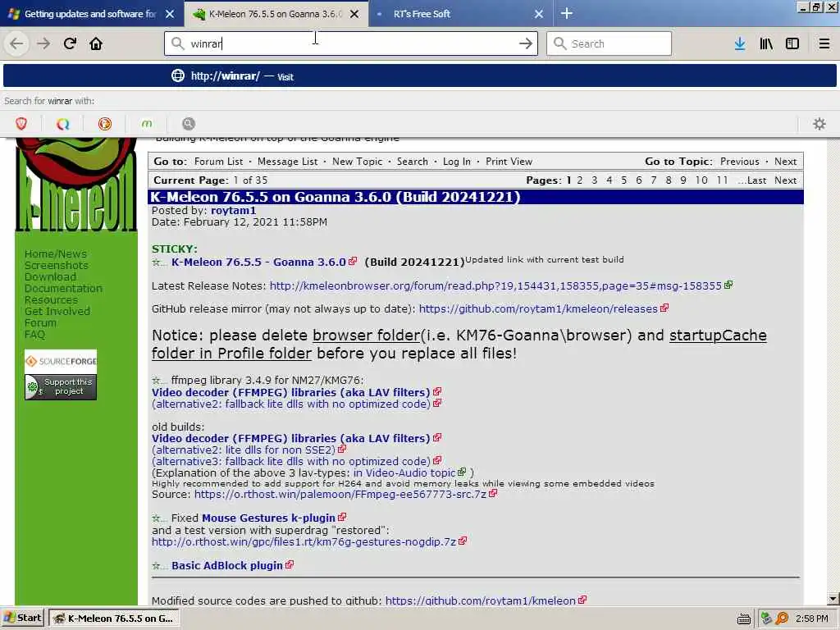Search winrar with DuckDuckGo icon

(105, 124)
